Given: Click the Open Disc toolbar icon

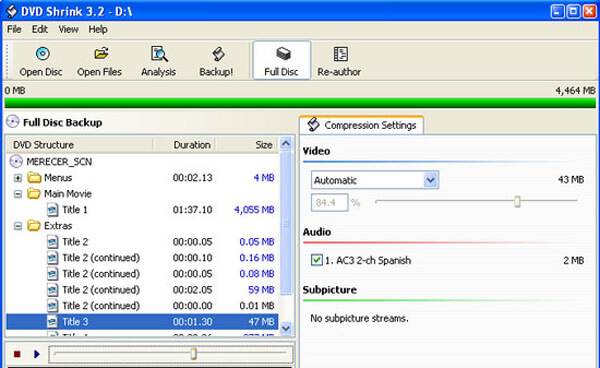Looking at the screenshot, I should 42,54.
